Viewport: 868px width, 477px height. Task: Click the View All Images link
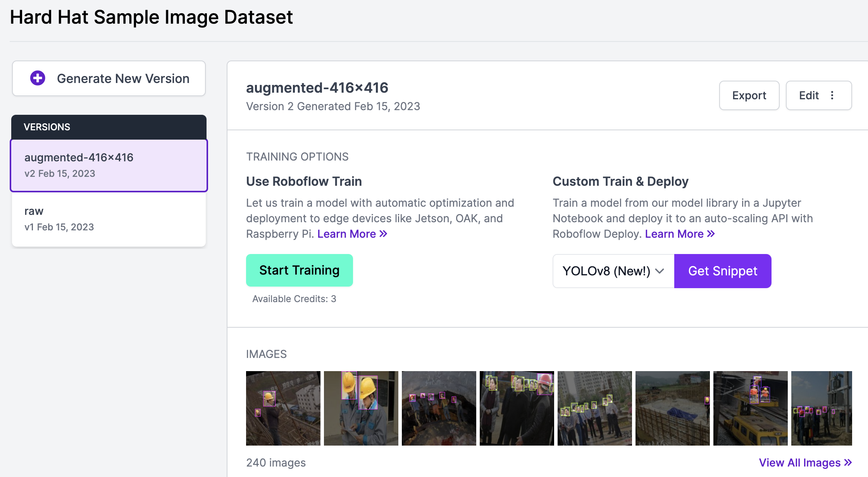click(799, 462)
